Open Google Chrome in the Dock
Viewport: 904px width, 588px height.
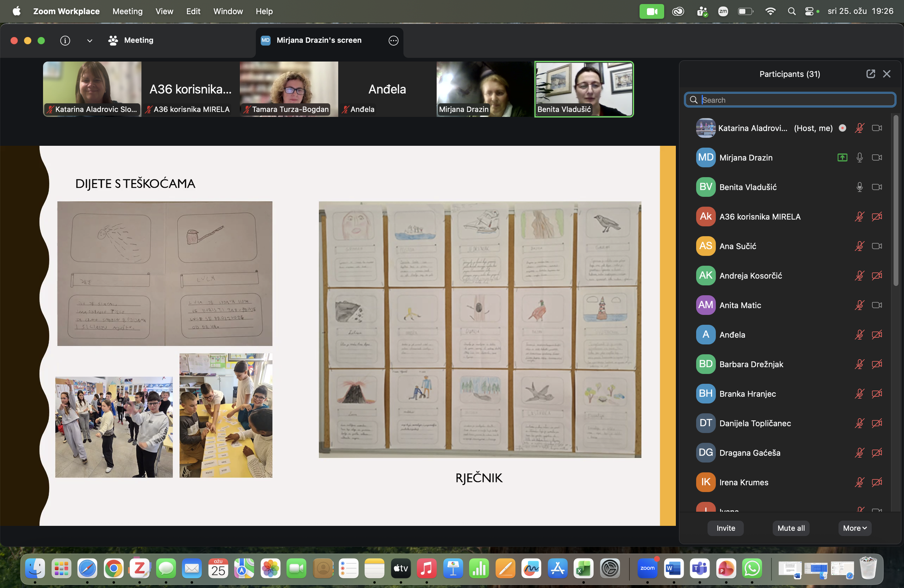pos(114,568)
